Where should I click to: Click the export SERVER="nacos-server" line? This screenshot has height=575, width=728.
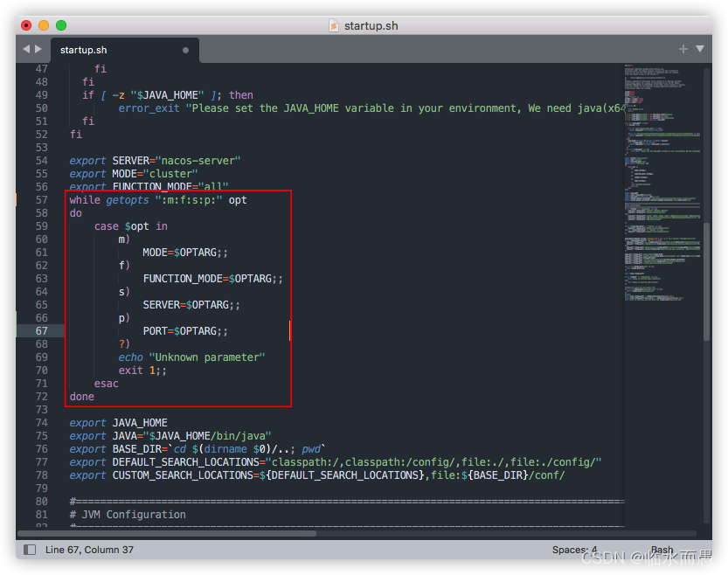tap(155, 161)
